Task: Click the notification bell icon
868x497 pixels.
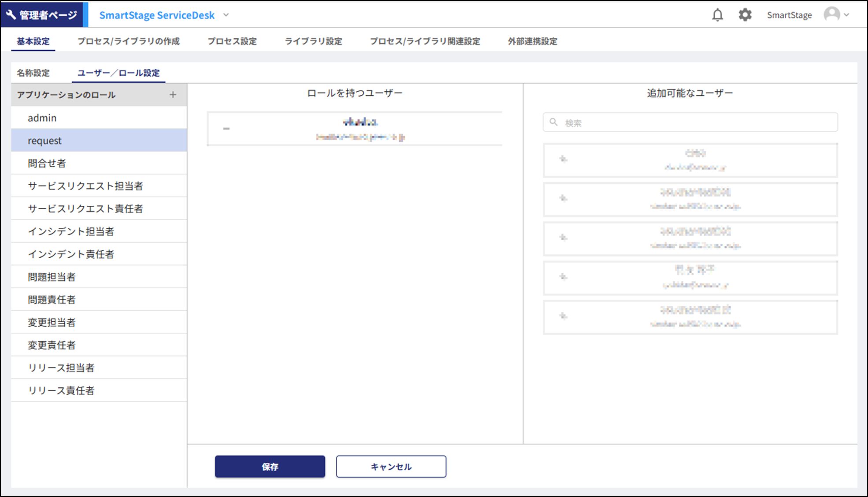Action: [x=717, y=15]
